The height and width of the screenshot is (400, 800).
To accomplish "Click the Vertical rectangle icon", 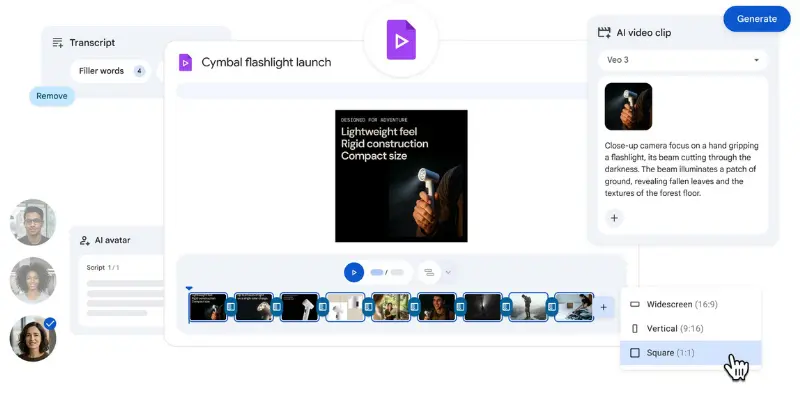I will (635, 329).
